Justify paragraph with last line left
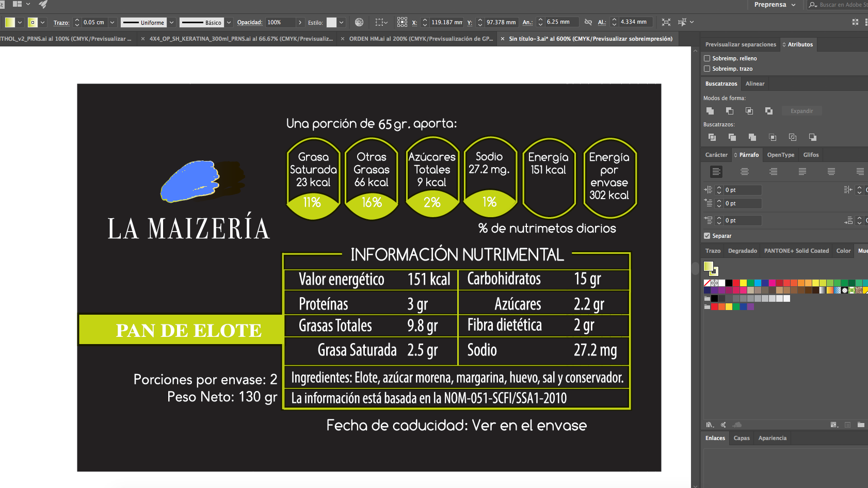This screenshot has height=488, width=868. pyautogui.click(x=802, y=172)
